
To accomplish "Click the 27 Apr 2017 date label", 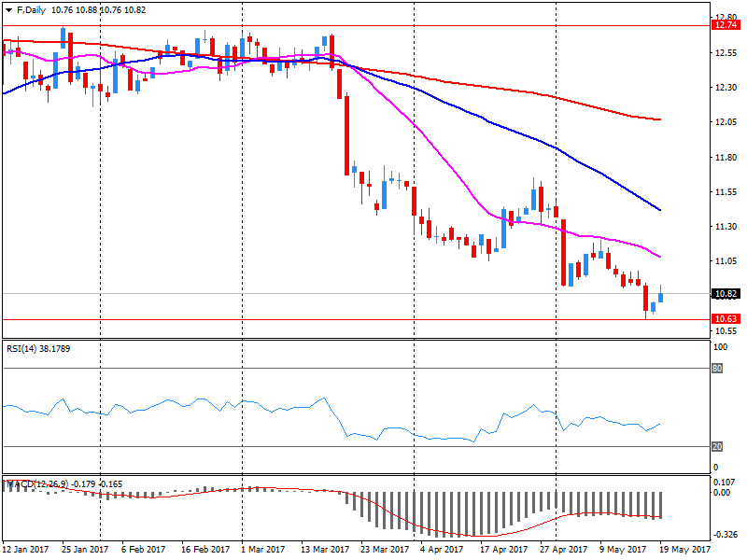I will [x=564, y=550].
